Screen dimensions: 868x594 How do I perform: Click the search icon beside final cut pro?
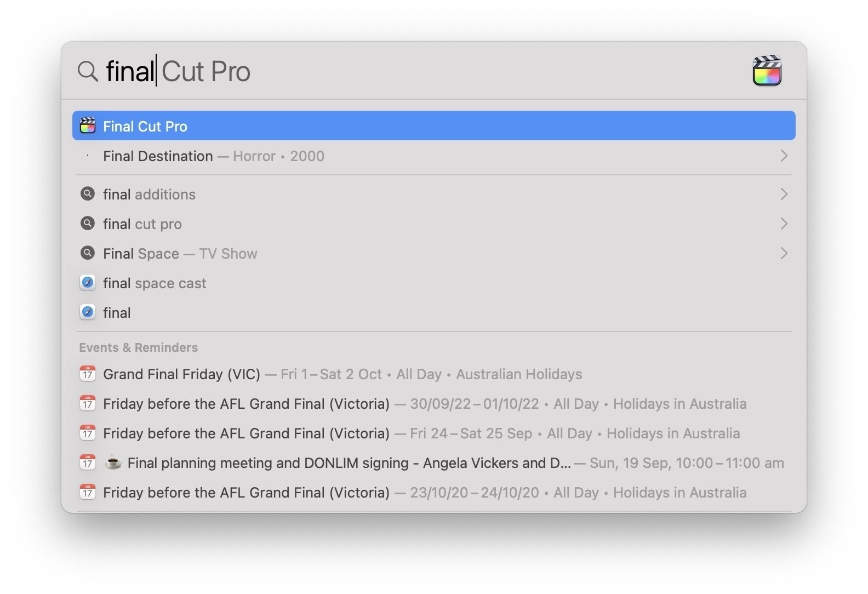tap(88, 224)
